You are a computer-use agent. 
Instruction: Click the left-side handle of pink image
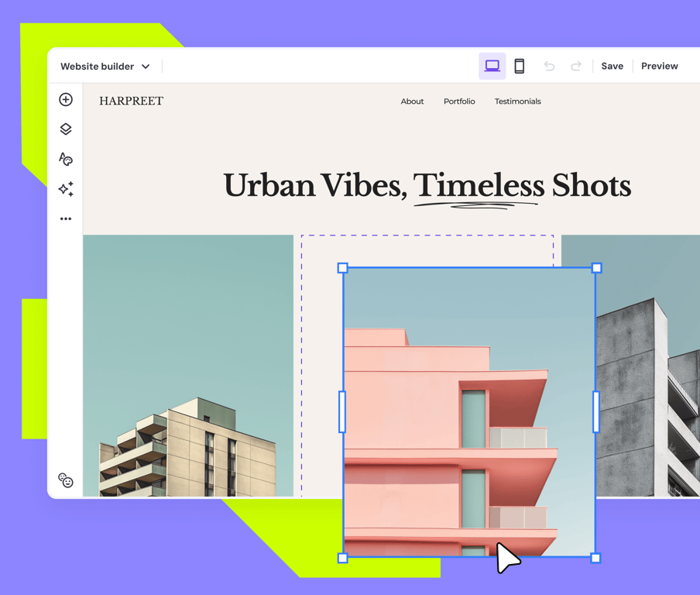(x=342, y=412)
